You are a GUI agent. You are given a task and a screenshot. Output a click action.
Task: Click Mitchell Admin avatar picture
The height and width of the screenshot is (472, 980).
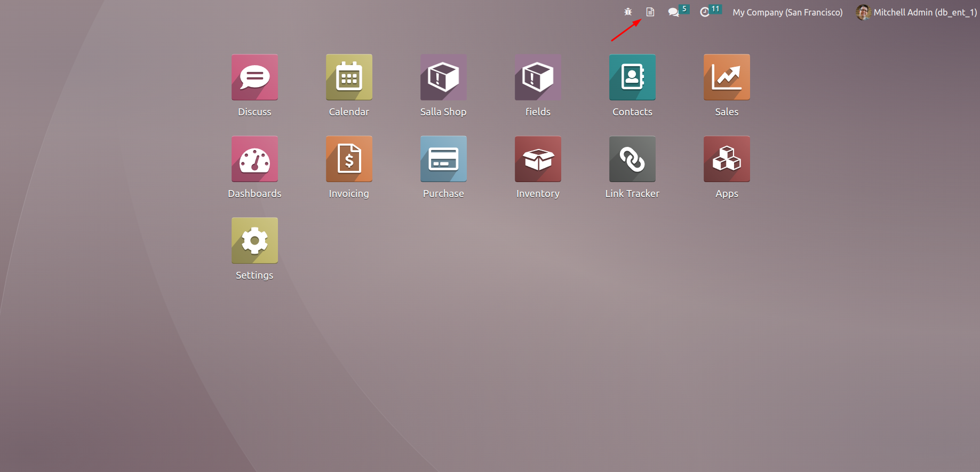coord(863,12)
